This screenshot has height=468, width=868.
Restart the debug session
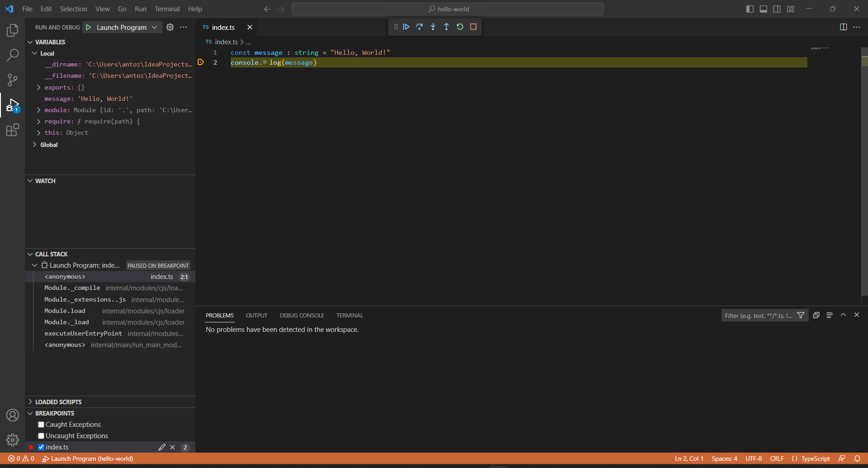coord(460,27)
